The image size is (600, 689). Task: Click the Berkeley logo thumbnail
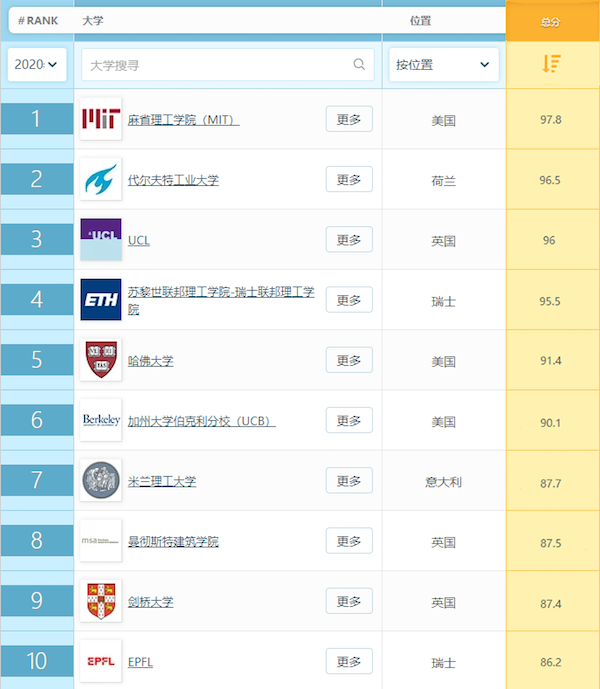101,420
